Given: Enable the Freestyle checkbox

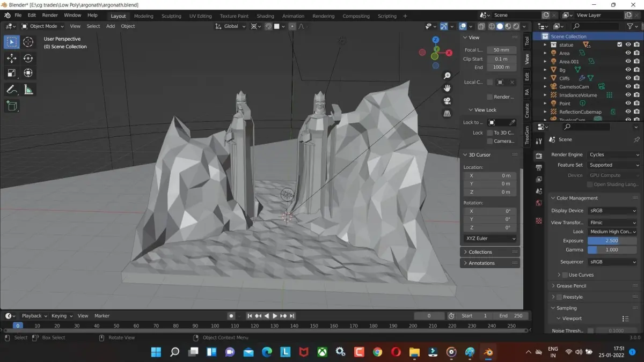Looking at the screenshot, I should click(x=559, y=297).
